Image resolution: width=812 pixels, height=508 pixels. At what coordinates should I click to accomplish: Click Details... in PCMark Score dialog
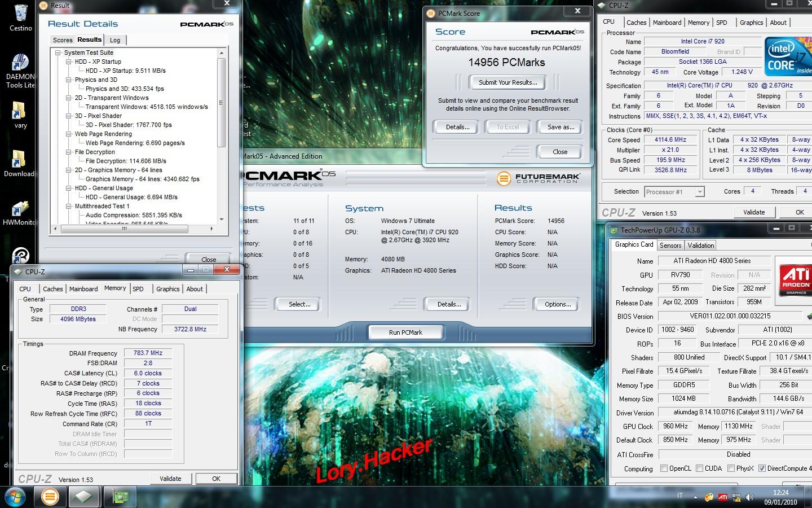(x=457, y=127)
